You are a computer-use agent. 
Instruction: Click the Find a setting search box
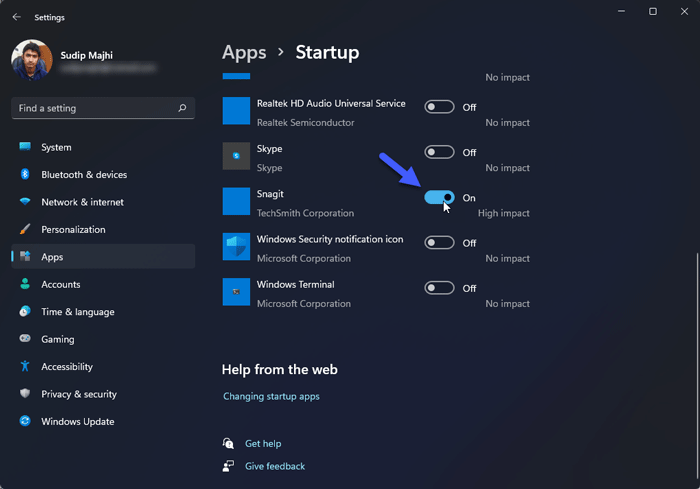[x=103, y=108]
